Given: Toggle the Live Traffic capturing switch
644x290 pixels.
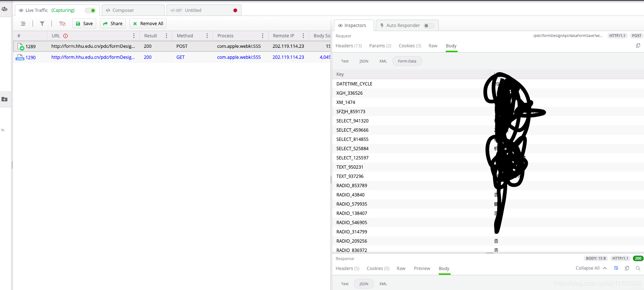Looking at the screenshot, I should [x=90, y=10].
